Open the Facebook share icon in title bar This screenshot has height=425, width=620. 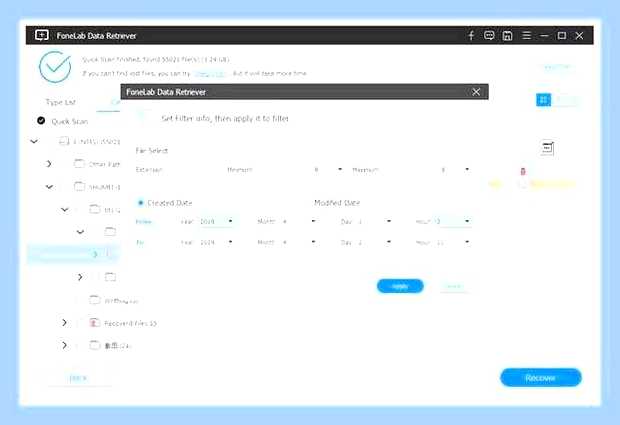471,36
